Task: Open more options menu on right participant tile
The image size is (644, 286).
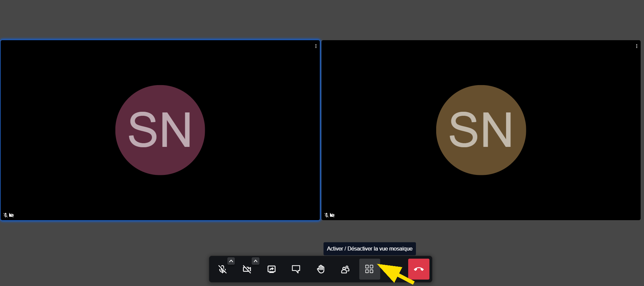Action: tap(637, 46)
